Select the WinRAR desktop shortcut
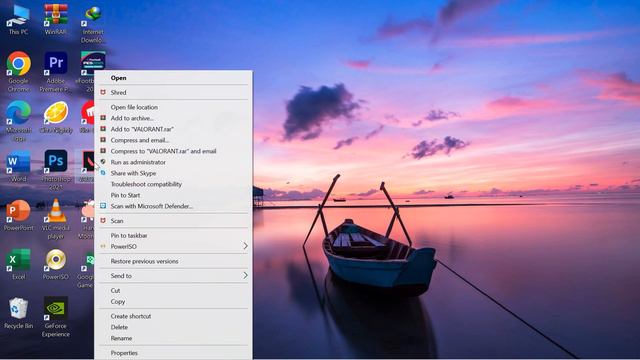The height and width of the screenshot is (360, 640). click(x=56, y=20)
